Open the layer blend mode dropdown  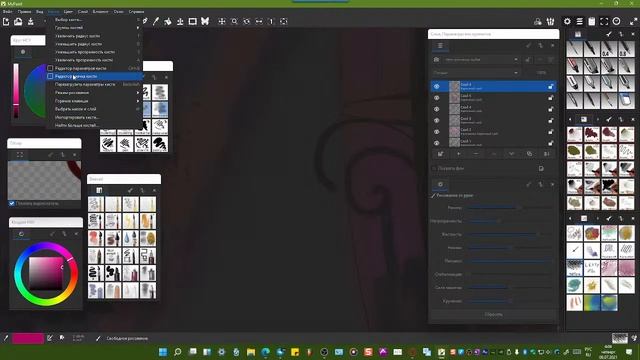coord(476,73)
